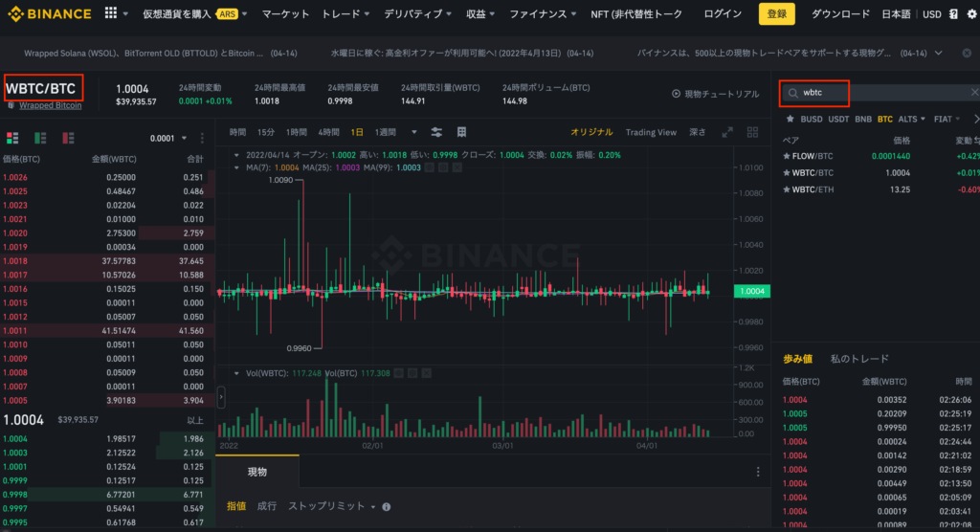The height and width of the screenshot is (532, 980).
Task: Show combined buy and sell order book view
Action: coord(12,138)
